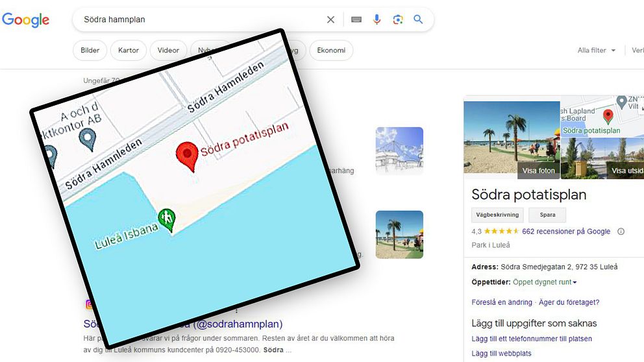Select the Kartor filter tab

pos(129,50)
